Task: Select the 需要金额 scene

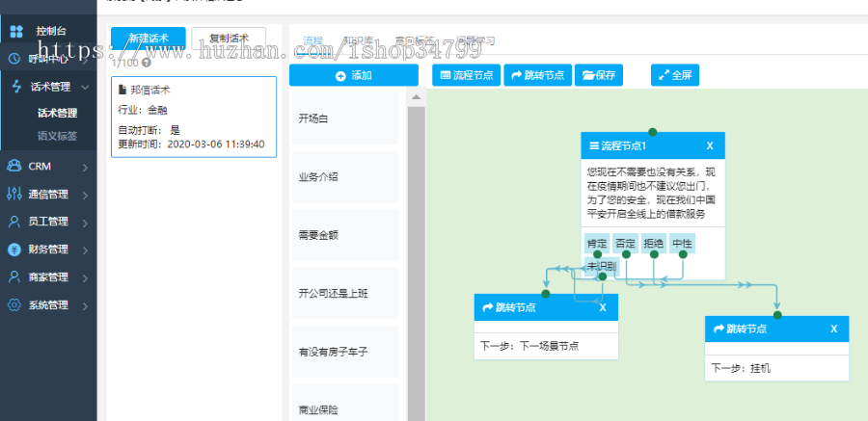Action: [345, 235]
